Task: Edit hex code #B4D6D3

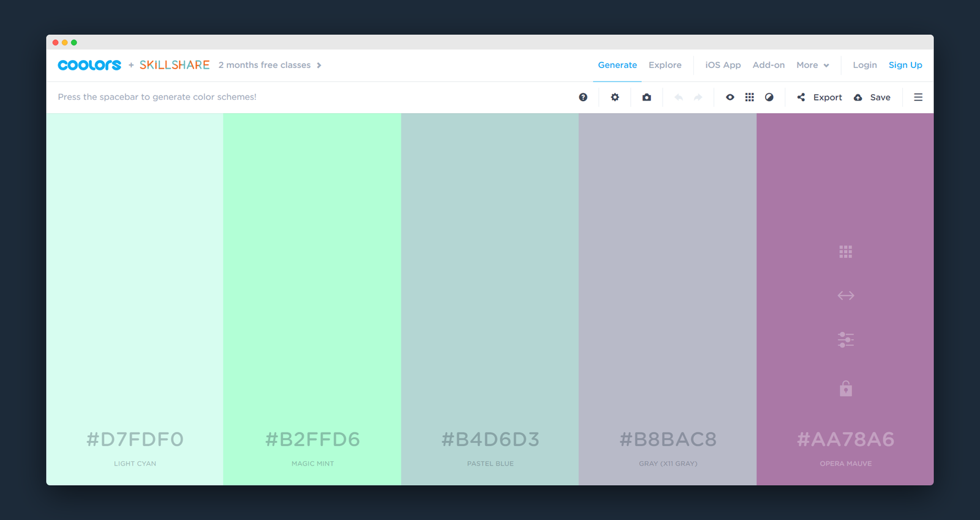Action: tap(490, 439)
